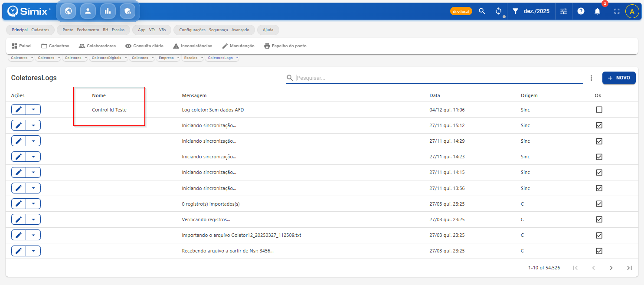Viewport: 644px width, 285px height.
Task: Open the bar chart icon module
Action: tap(108, 11)
